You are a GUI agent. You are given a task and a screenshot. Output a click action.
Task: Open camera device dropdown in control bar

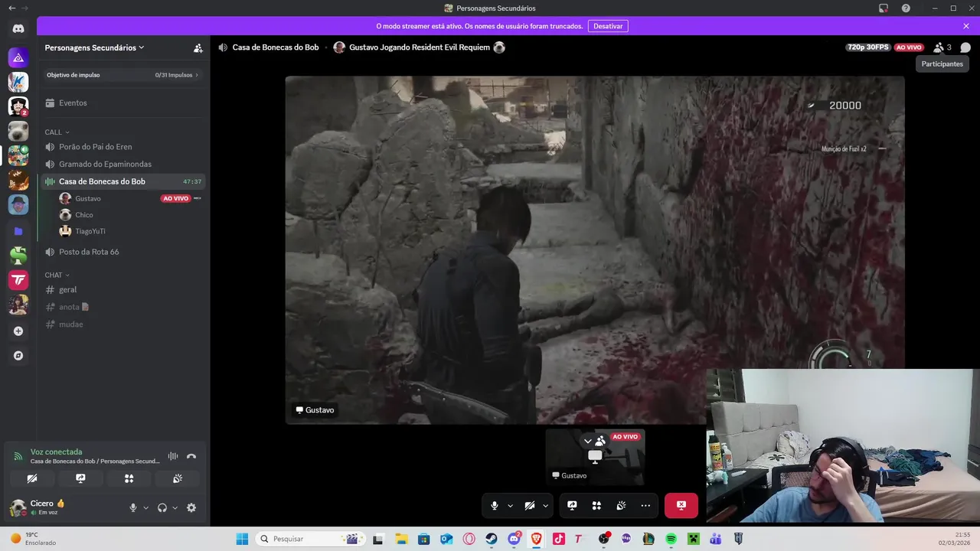click(545, 506)
